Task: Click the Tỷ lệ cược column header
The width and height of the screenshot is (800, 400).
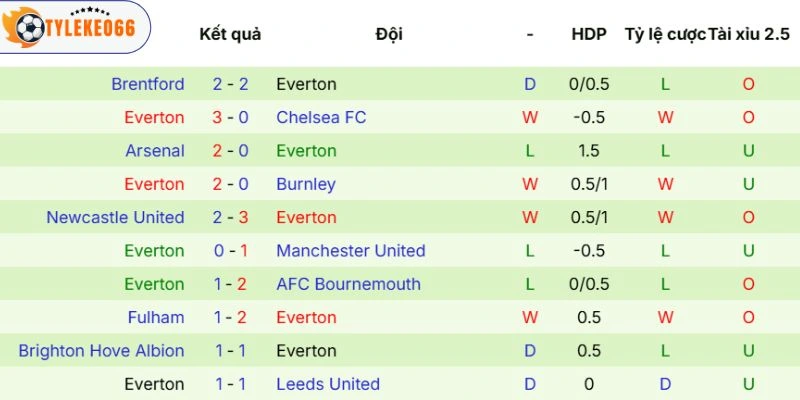Action: tap(665, 34)
